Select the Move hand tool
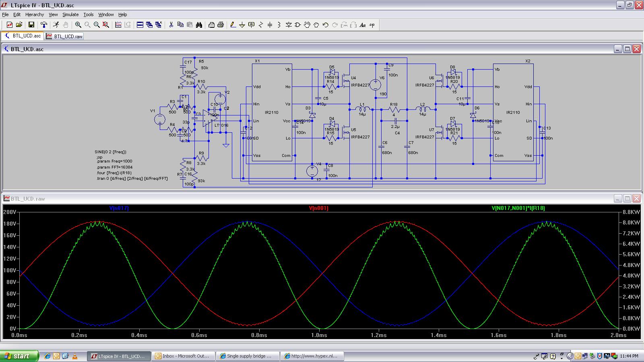 pyautogui.click(x=307, y=25)
